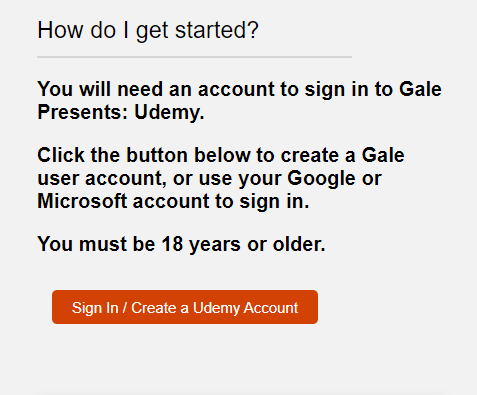The height and width of the screenshot is (395, 477).
Task: Click the 'You will need an account' paragraph
Action: tap(239, 100)
